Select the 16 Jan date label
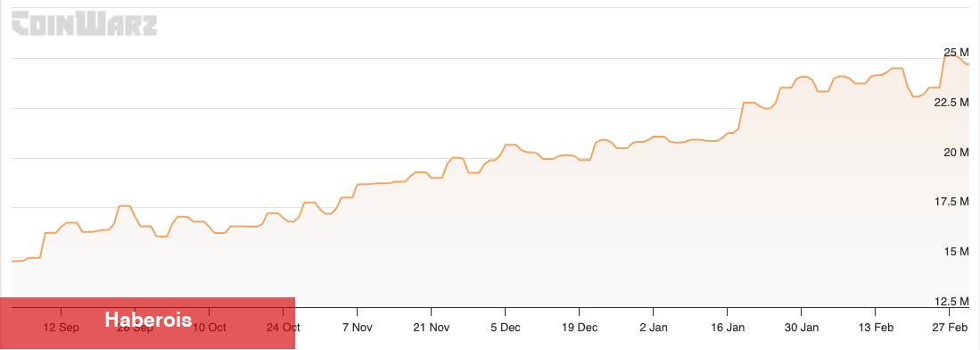The height and width of the screenshot is (350, 980). [728, 328]
